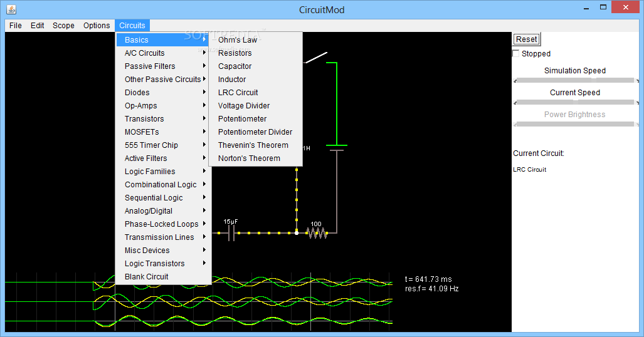Close the open Circuits menu
644x337 pixels.
click(x=132, y=26)
